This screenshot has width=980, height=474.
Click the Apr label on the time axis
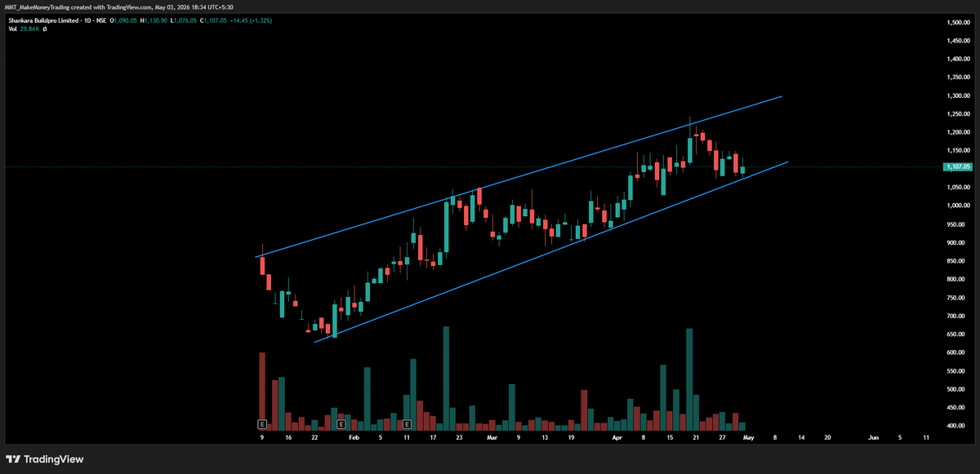point(617,438)
